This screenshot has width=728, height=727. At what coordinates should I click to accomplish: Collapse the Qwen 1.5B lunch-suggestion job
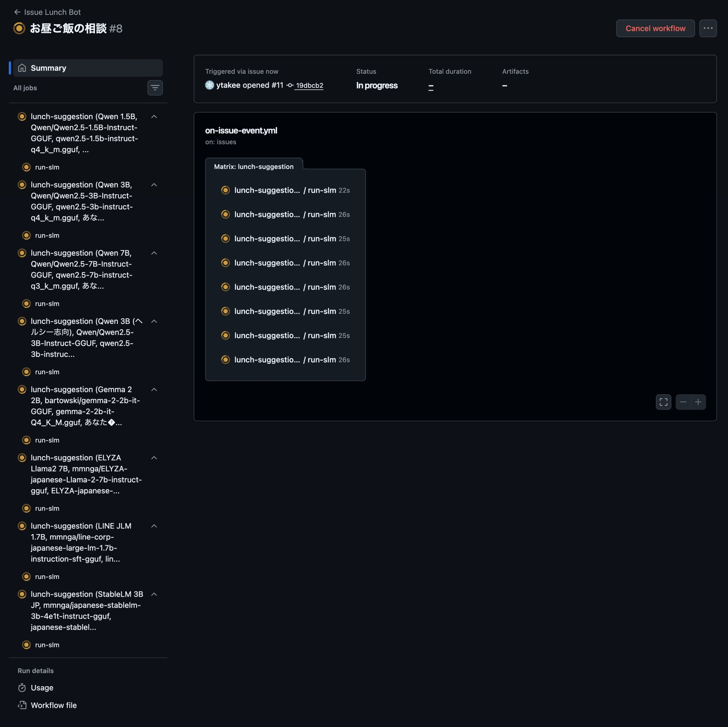tap(154, 116)
